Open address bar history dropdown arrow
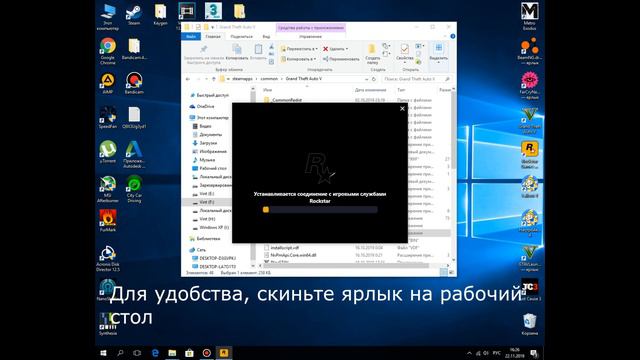 (366, 79)
